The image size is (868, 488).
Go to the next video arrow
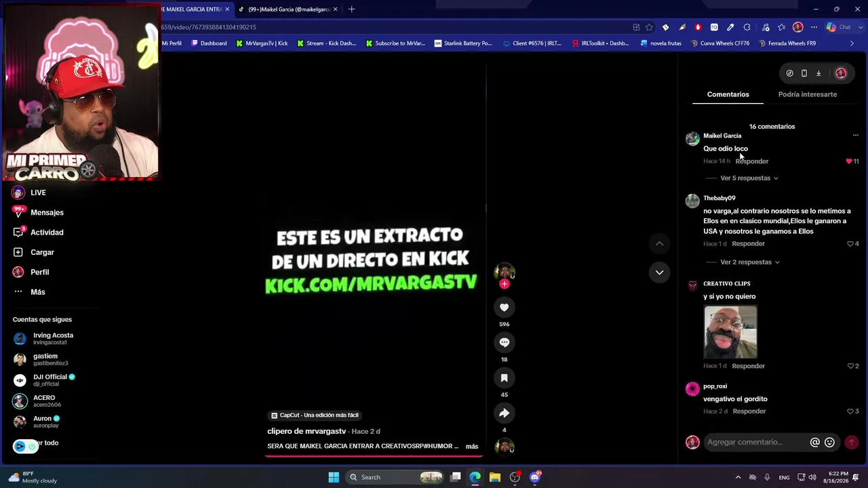tap(659, 272)
